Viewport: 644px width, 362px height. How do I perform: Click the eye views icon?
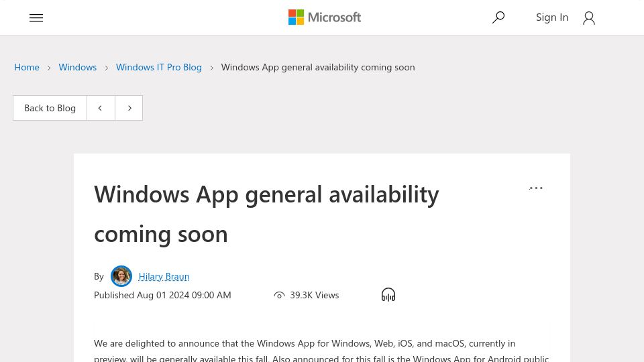(x=279, y=295)
